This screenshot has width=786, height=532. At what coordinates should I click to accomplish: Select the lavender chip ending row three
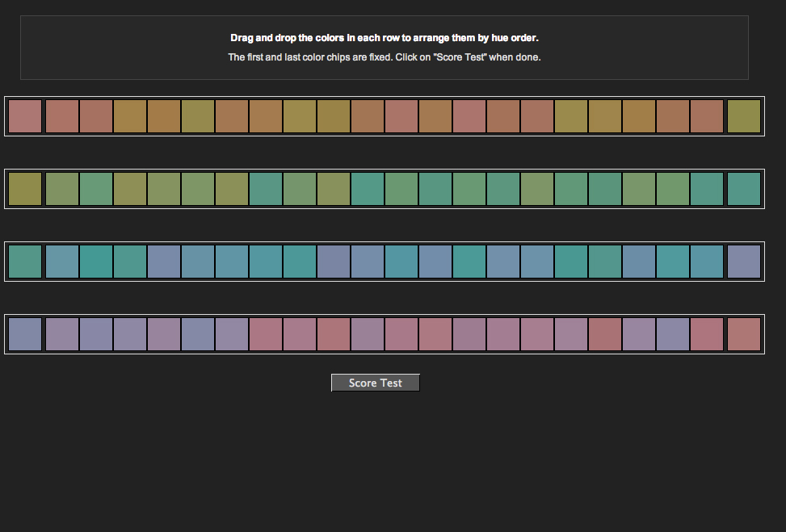pyautogui.click(x=745, y=261)
